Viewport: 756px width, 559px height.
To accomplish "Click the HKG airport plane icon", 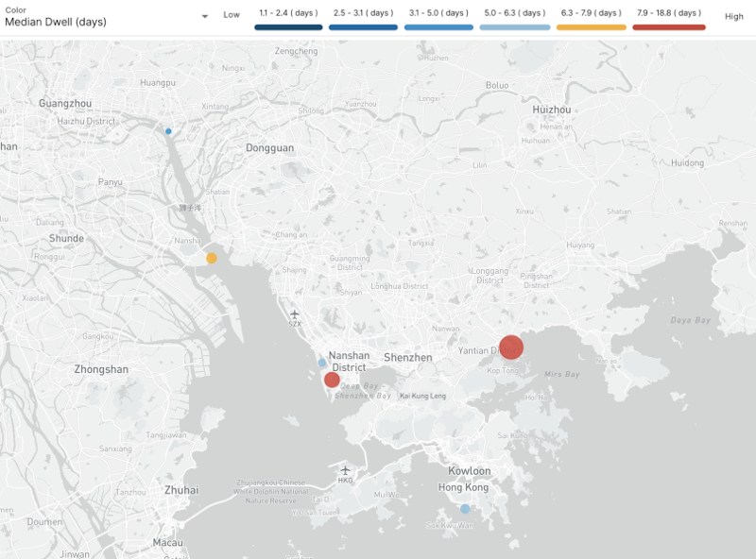I will [x=346, y=469].
